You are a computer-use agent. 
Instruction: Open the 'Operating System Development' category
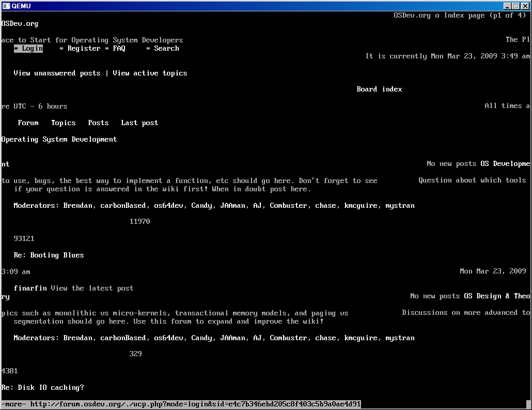coord(59,139)
